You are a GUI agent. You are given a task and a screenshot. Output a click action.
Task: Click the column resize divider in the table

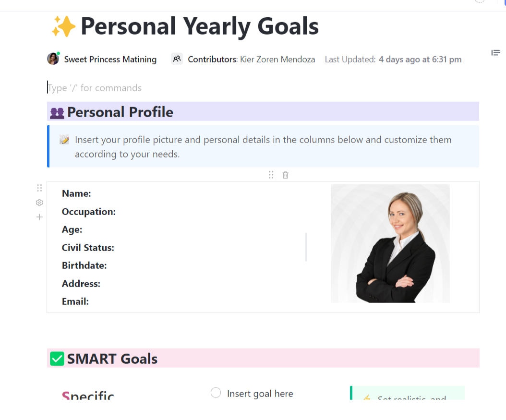[307, 248]
